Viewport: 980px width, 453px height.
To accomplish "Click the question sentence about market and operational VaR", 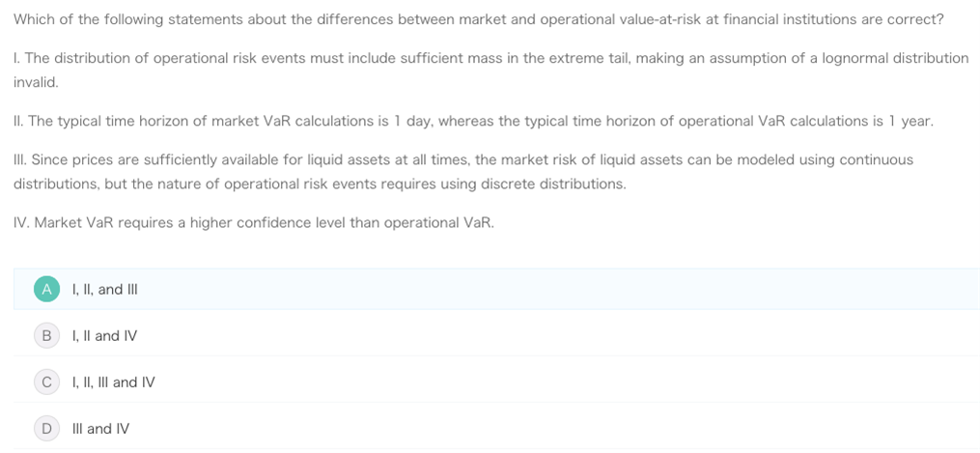I will 479,19.
